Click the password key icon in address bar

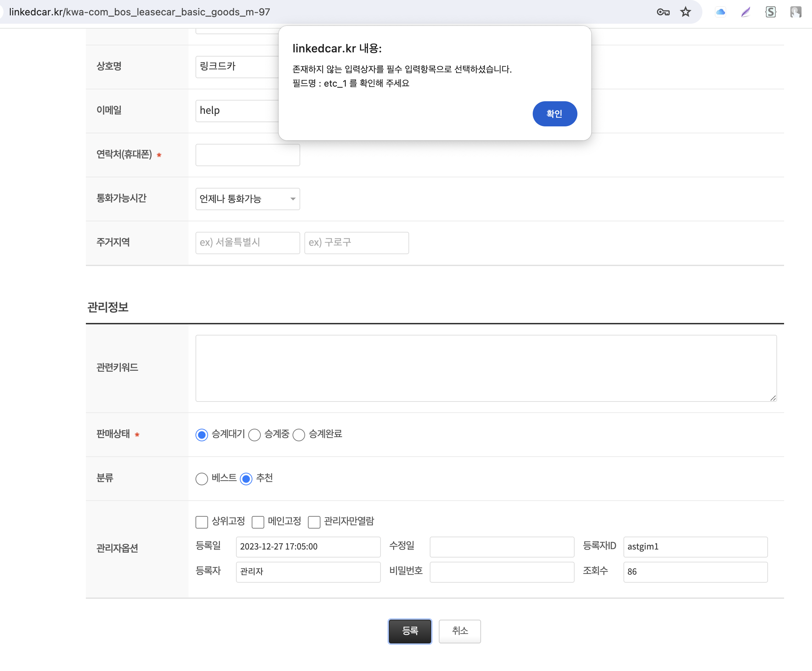click(663, 12)
